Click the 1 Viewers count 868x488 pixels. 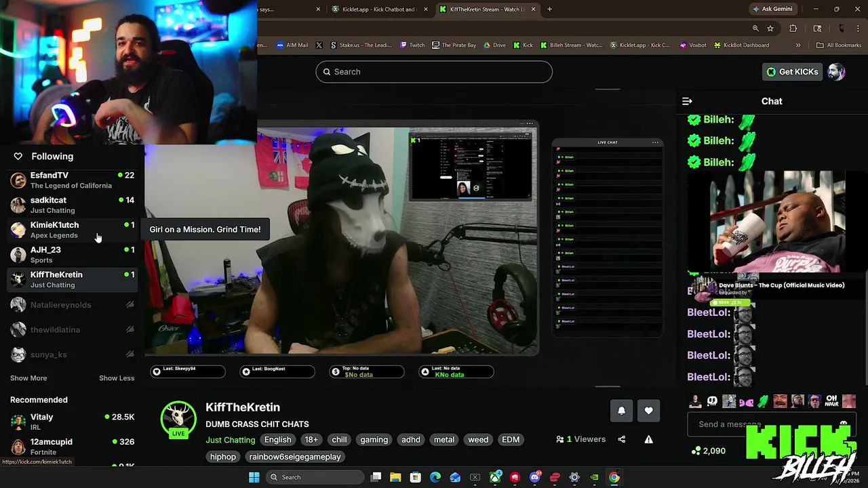tap(580, 439)
